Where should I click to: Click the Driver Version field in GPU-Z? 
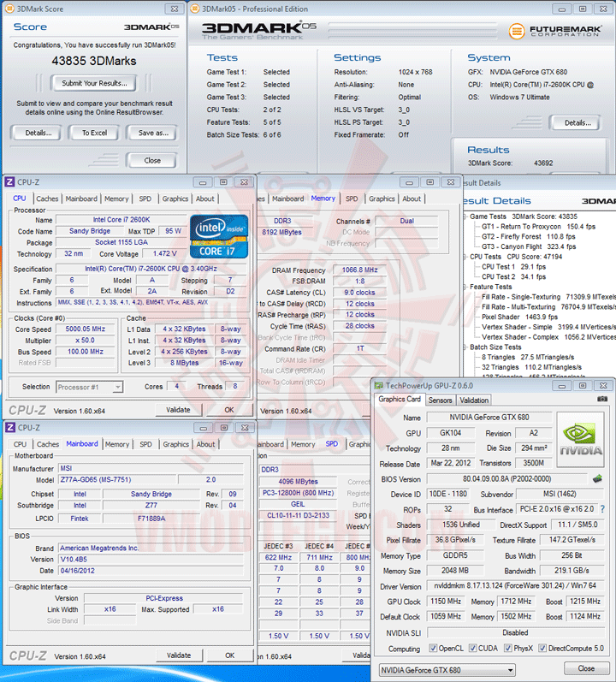point(515,585)
